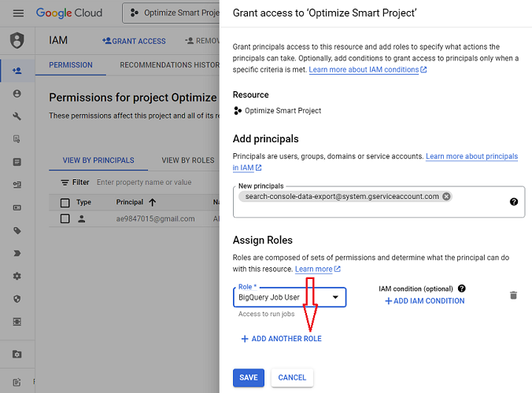Click the Type column header

(x=83, y=202)
